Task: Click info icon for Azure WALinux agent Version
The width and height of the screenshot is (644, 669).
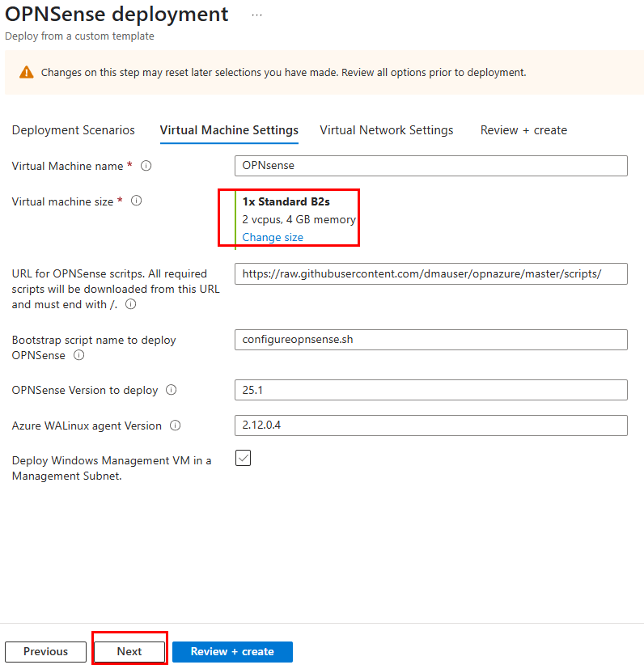Action: click(x=175, y=426)
